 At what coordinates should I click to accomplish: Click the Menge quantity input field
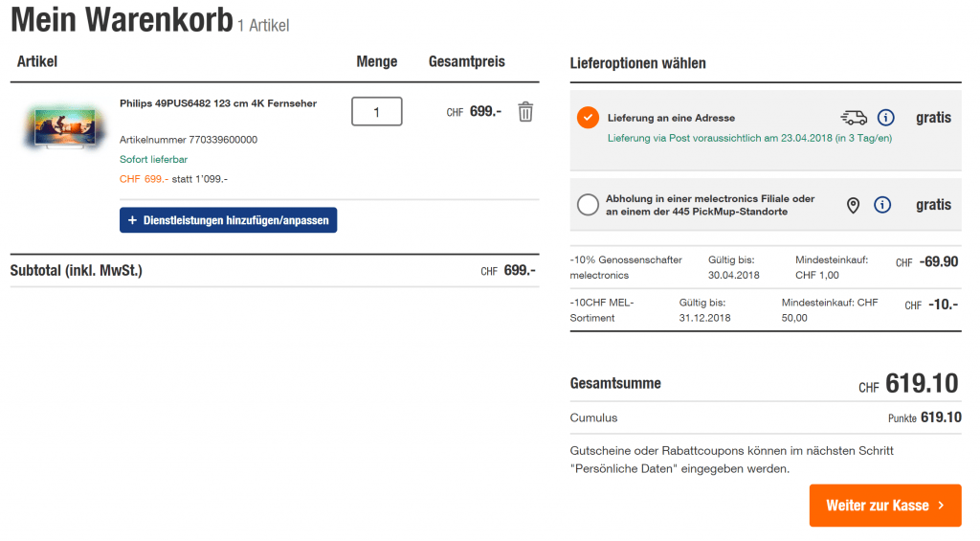click(376, 112)
